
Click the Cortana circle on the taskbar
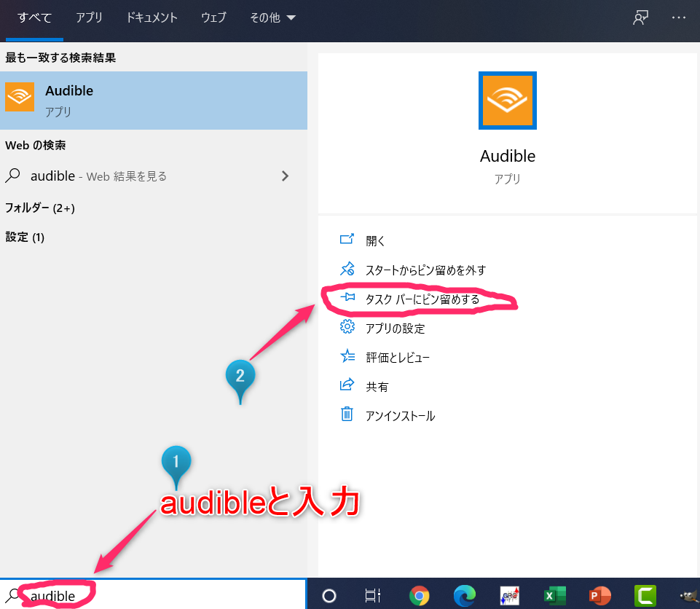(329, 596)
